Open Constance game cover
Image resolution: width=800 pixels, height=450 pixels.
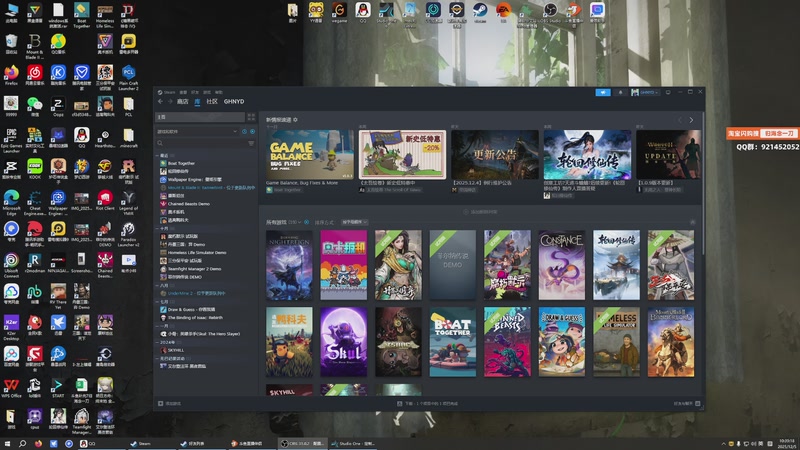pos(562,265)
